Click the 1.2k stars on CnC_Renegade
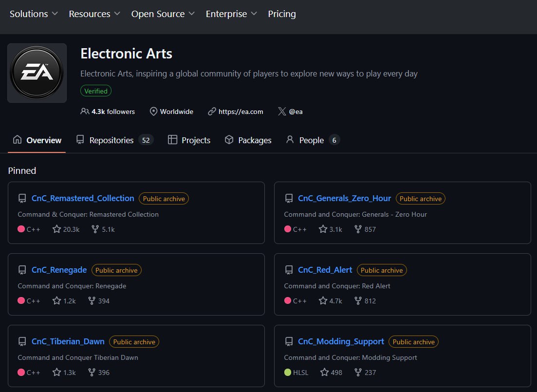 click(64, 301)
